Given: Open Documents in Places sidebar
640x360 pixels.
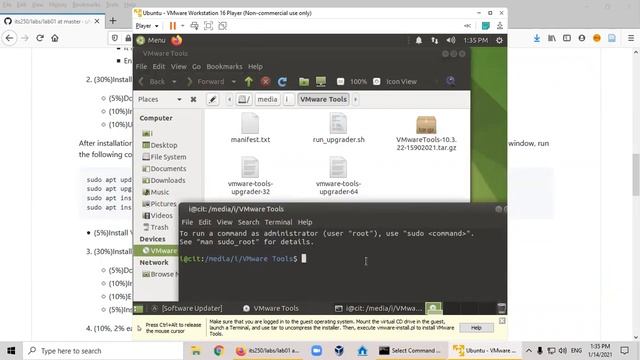Looking at the screenshot, I should pos(164,169).
